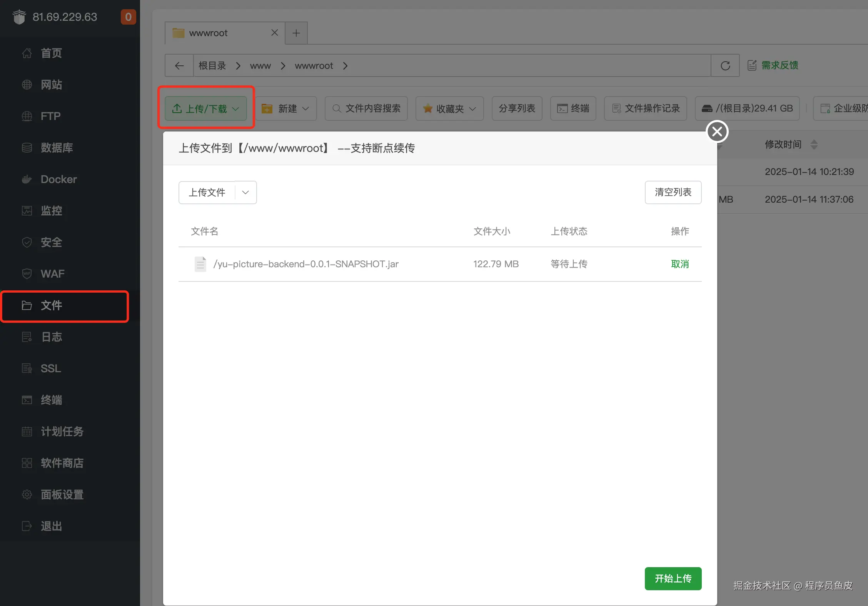This screenshot has width=868, height=606.
Task: Expand the Favorites dropdown
Action: click(x=449, y=108)
